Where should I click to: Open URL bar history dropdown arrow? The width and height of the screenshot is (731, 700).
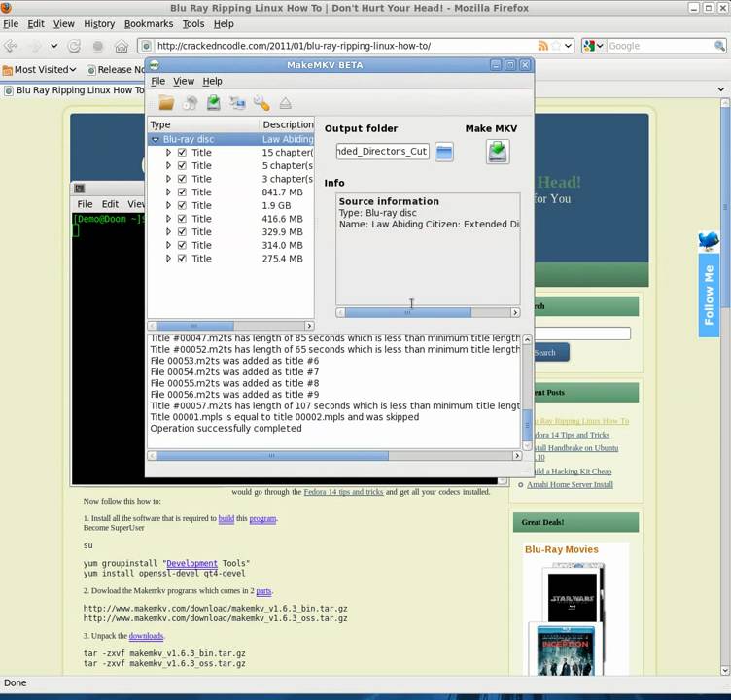click(569, 46)
